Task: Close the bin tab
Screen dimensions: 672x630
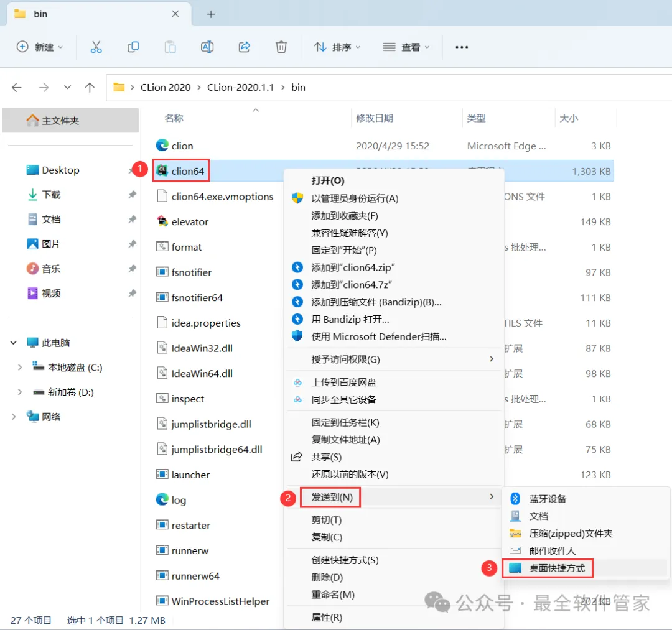Action: point(175,14)
